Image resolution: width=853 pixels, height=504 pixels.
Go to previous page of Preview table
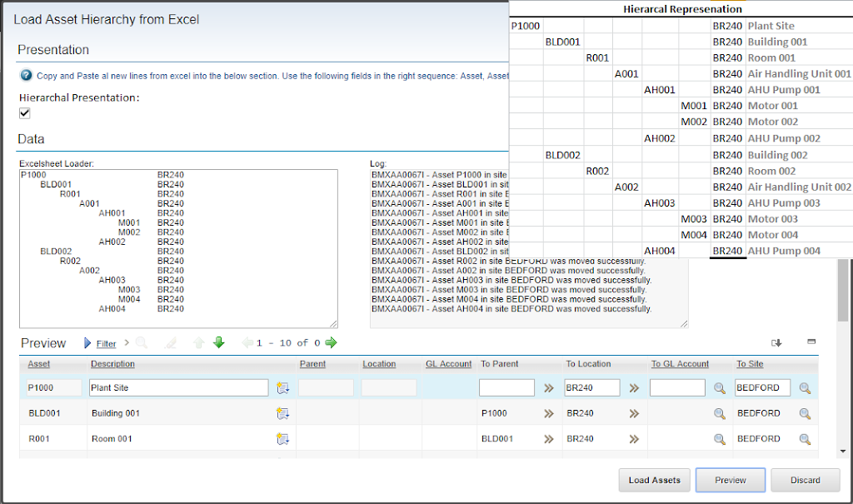click(x=247, y=343)
